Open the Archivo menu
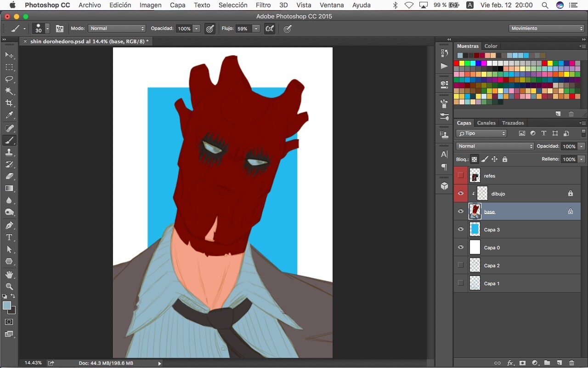This screenshot has height=368, width=588. (x=90, y=5)
